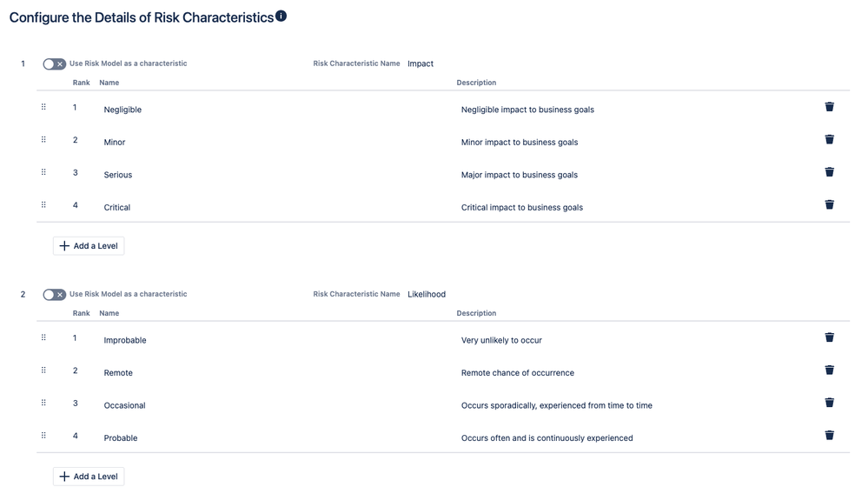
Task: Add a Level to the Impact characteristic
Action: (89, 246)
